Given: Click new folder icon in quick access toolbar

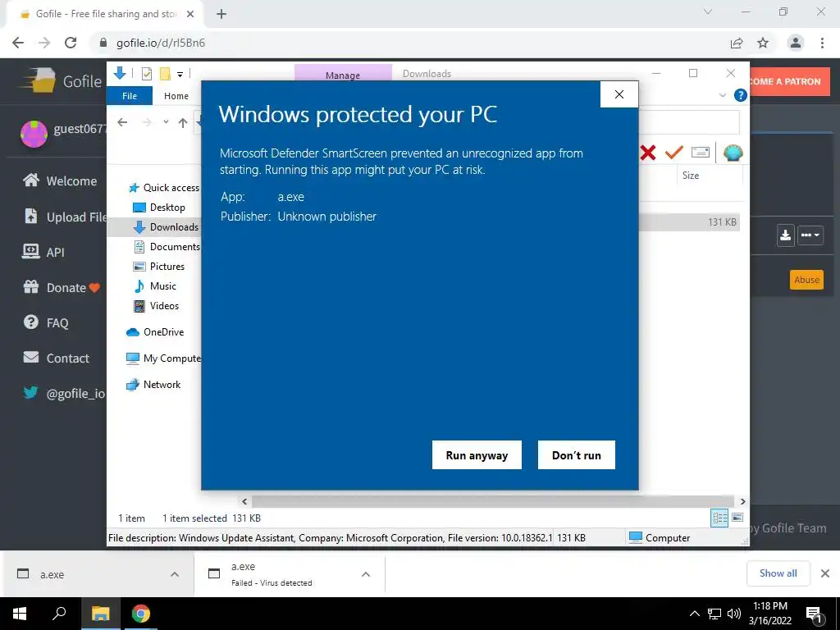Looking at the screenshot, I should click(x=165, y=74).
